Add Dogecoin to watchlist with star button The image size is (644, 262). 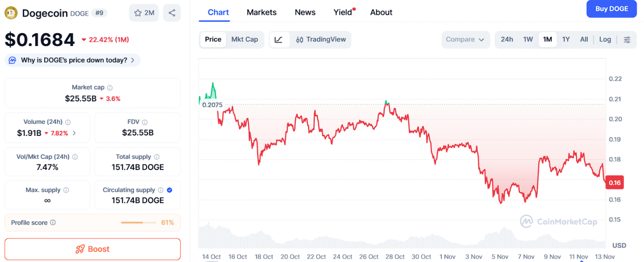[x=144, y=13]
